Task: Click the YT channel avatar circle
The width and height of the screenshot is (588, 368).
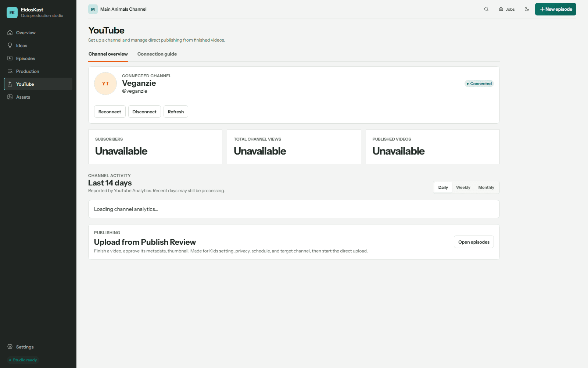Action: point(105,84)
